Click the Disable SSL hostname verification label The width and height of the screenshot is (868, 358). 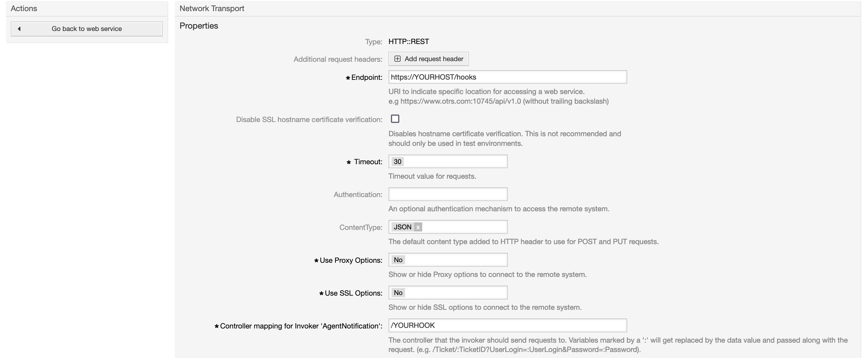(309, 120)
